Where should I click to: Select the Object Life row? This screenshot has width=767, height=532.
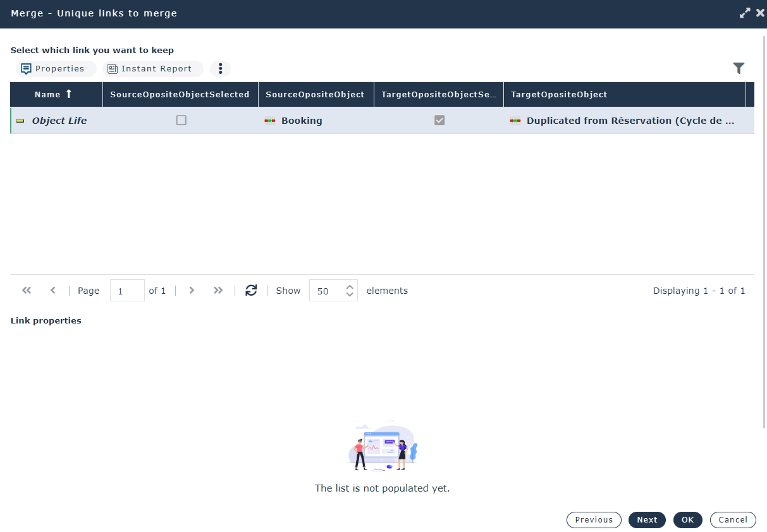pos(59,121)
